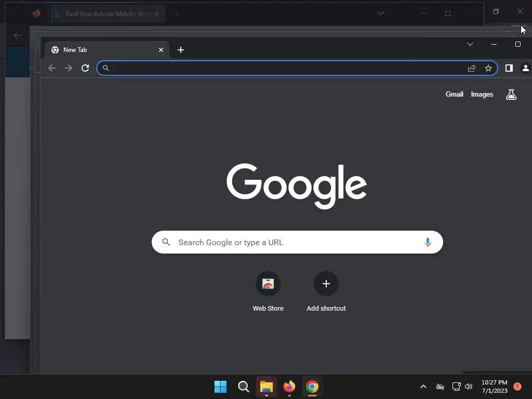Add a new shortcut tile

click(x=326, y=291)
